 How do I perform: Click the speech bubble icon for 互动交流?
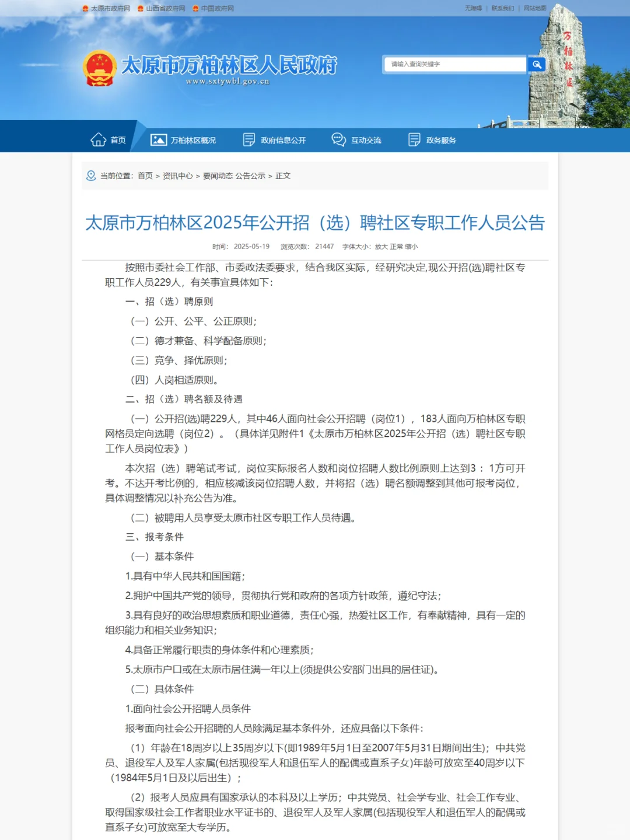click(337, 139)
